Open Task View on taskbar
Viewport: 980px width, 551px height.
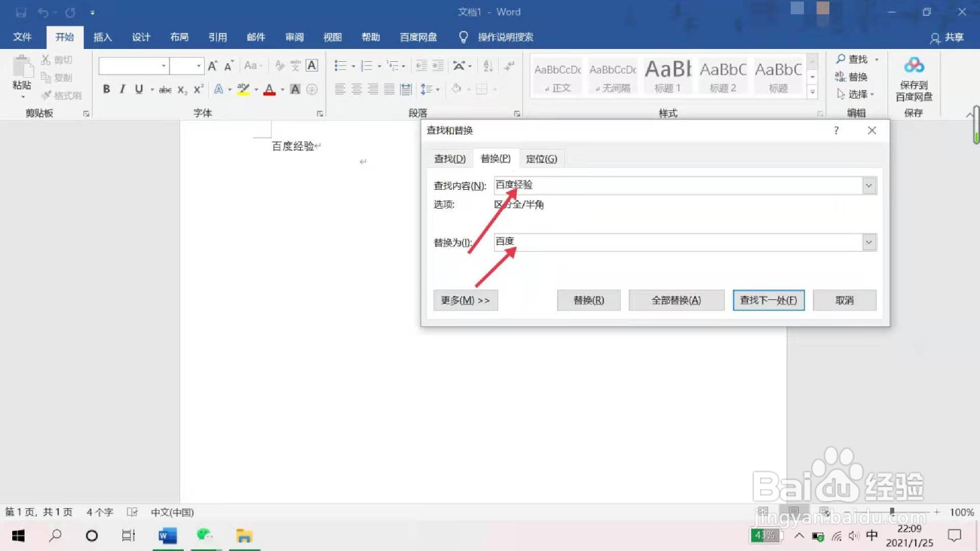click(x=129, y=536)
